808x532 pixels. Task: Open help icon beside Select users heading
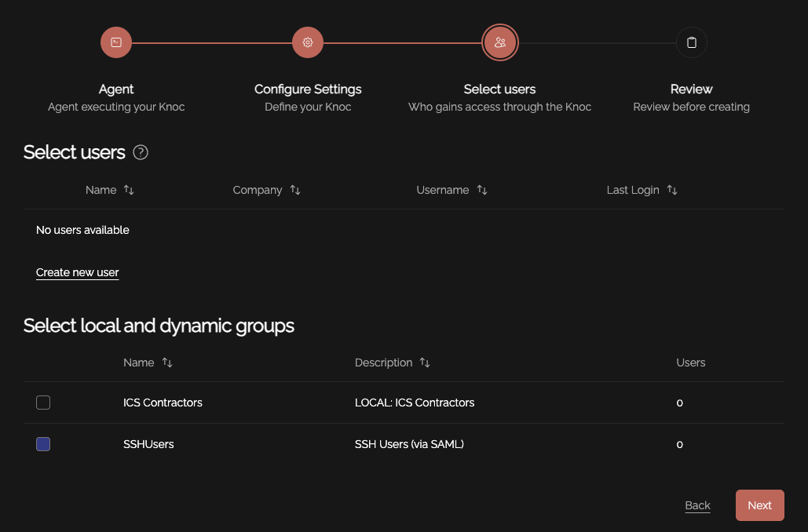[141, 152]
